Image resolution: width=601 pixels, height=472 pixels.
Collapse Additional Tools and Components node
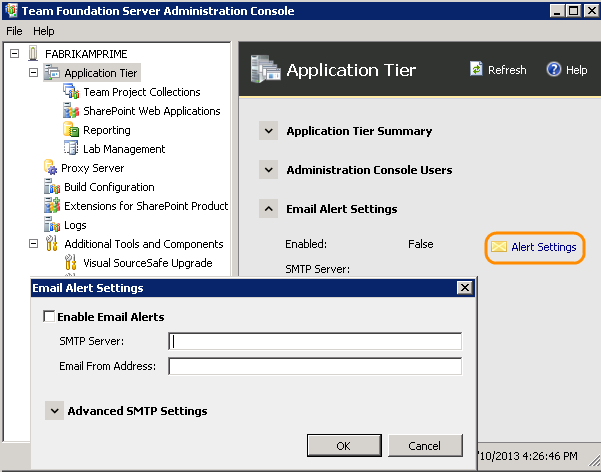click(x=34, y=243)
